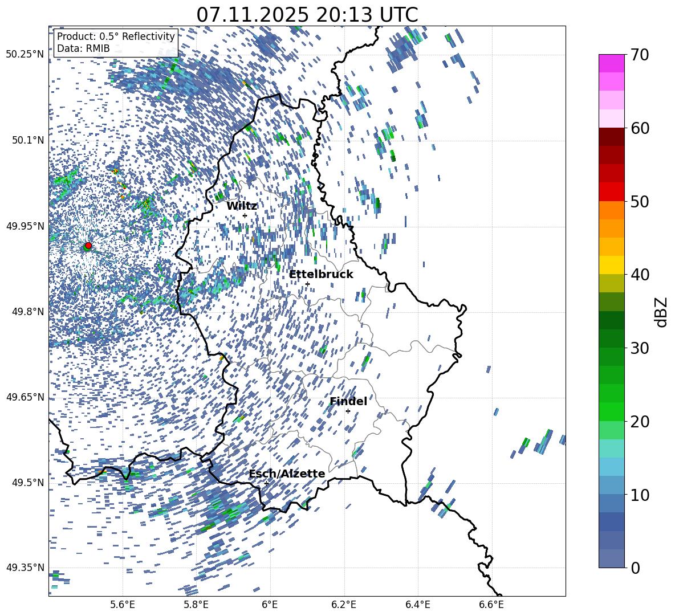
Task: Click the 6.6°E longitude label
Action: 491,605
